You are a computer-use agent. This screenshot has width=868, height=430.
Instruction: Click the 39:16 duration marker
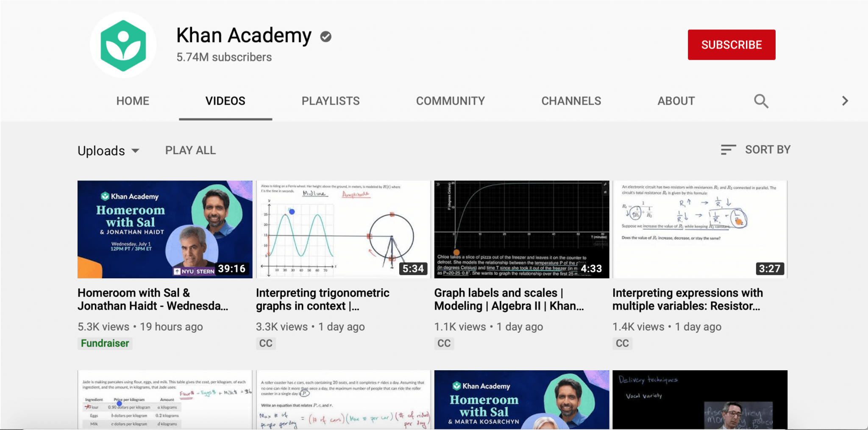point(231,268)
